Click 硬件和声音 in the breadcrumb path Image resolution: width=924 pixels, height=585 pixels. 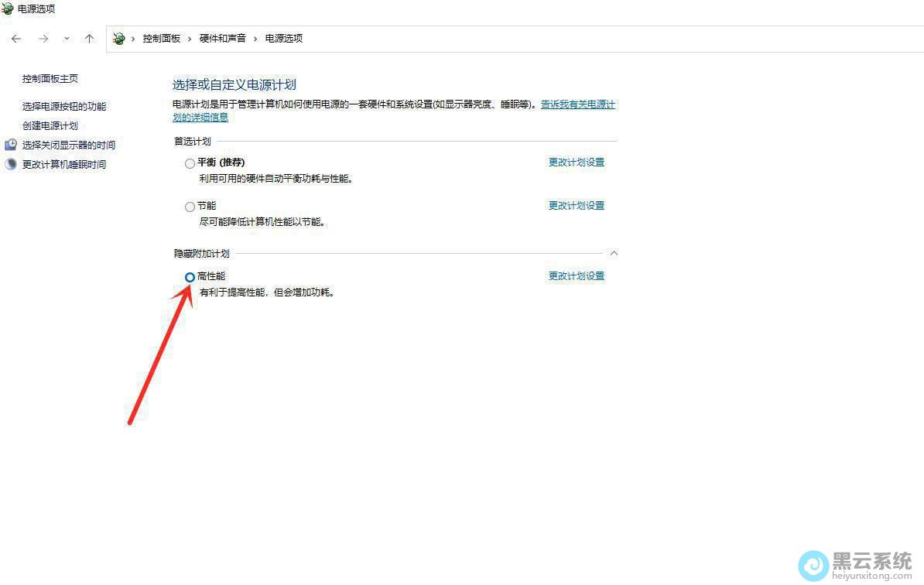[222, 39]
